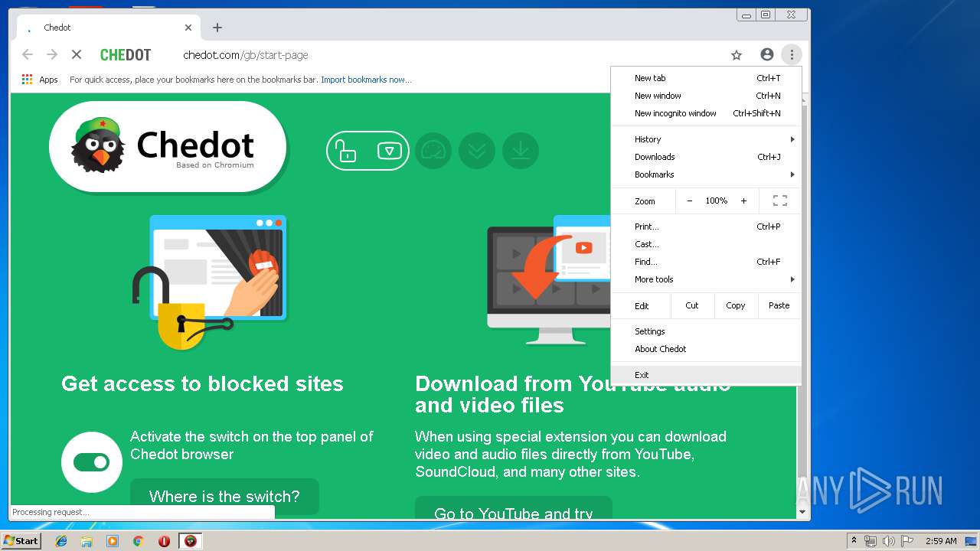Increase zoom with the plus button
The height and width of the screenshot is (551, 980).
click(x=743, y=201)
